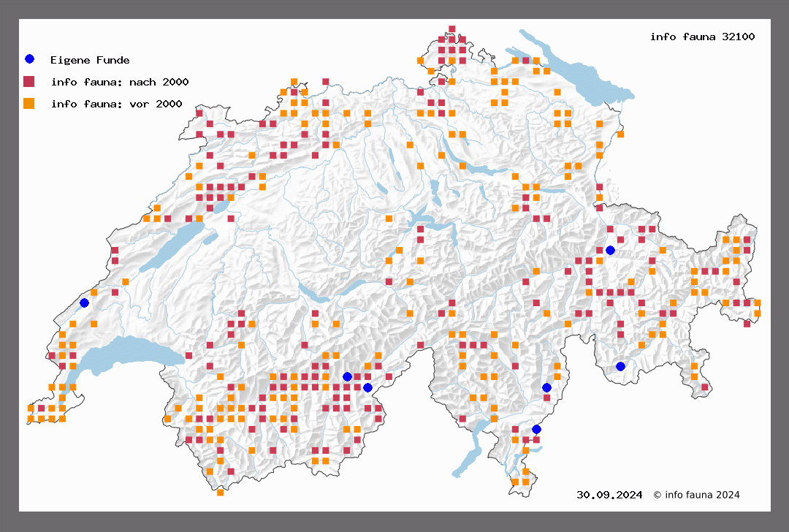Click the blue Eigene Funde legend circle
This screenshot has width=789, height=532.
pos(29,59)
